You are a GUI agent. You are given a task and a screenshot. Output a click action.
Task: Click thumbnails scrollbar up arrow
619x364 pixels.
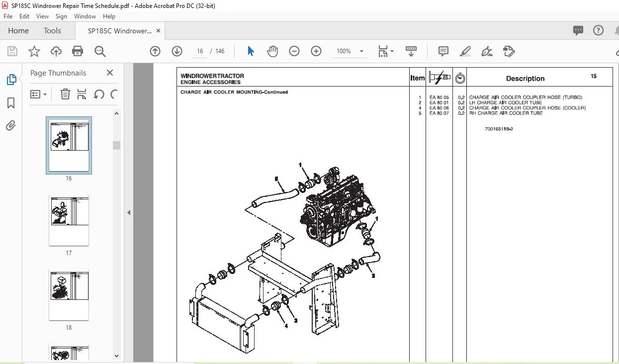point(117,113)
